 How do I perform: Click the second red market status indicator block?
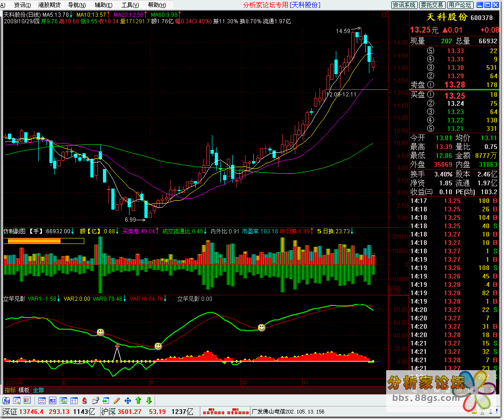point(238,412)
